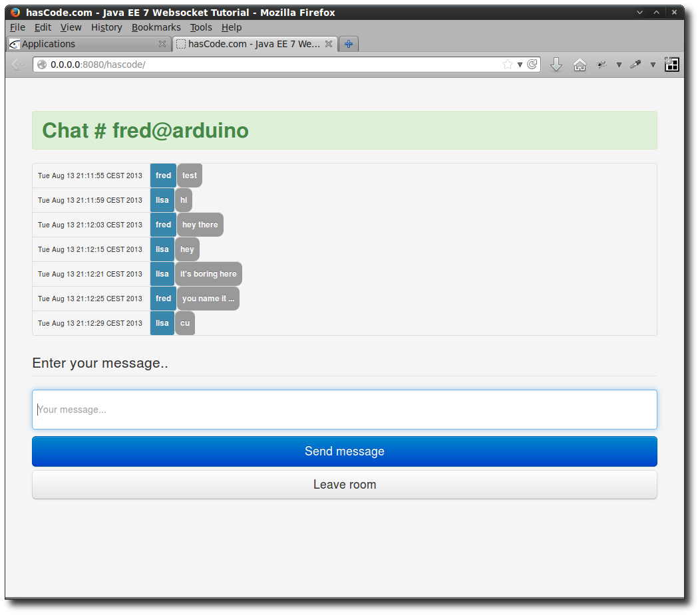Click the tiled-layout icon at toolbar's right end

(x=671, y=64)
